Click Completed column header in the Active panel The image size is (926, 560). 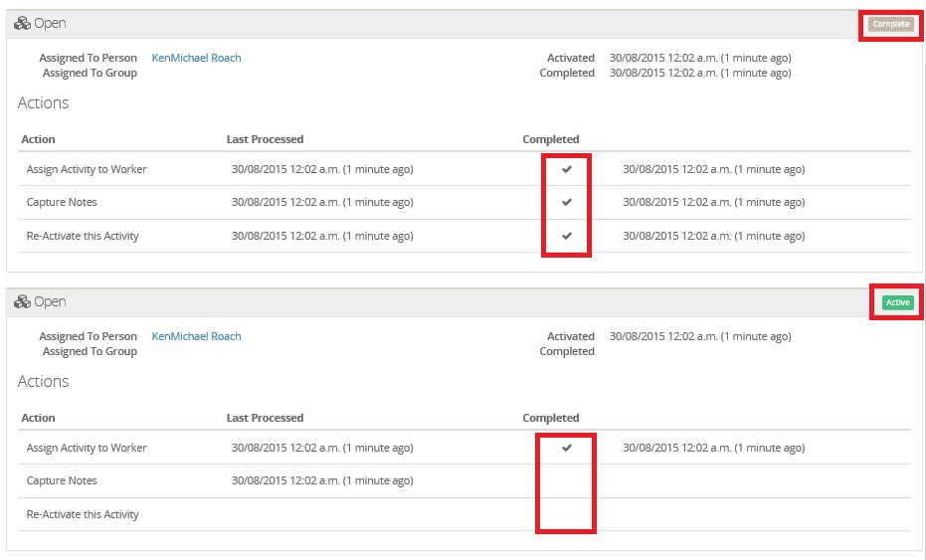550,418
